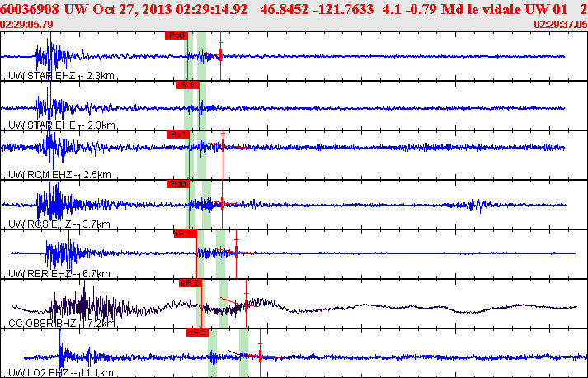Viewport: 588px width, 378px height.
Task: Select station label UW RCM EHZ -- 2.5km
Action: click(x=59, y=175)
